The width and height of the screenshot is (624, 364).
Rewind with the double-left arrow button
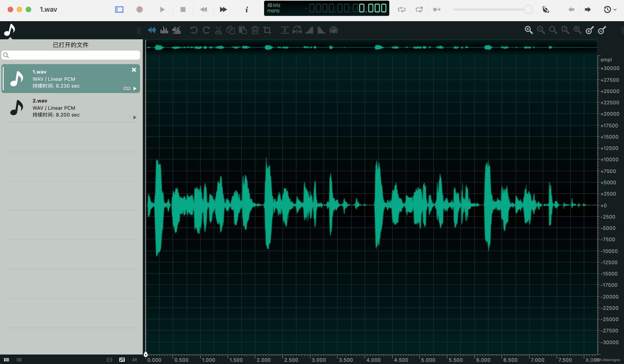coord(203,9)
